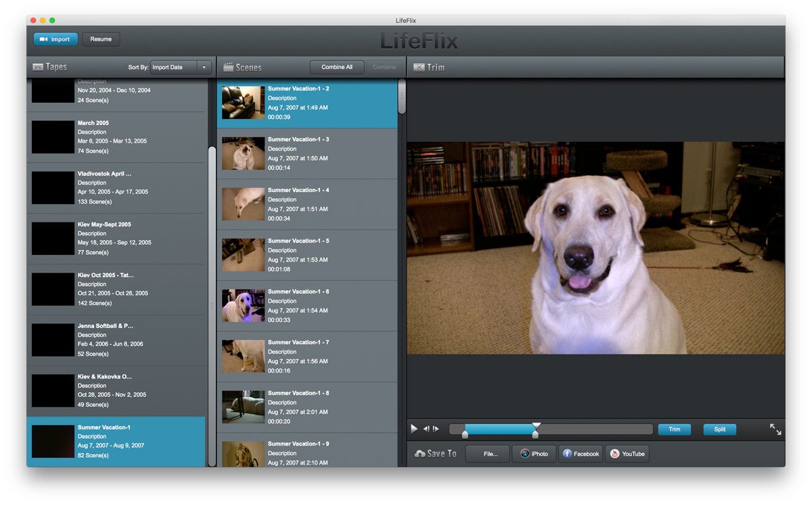Screen dimensions: 812x505
Task: Select the Vladivostok April tape
Action: (x=116, y=188)
